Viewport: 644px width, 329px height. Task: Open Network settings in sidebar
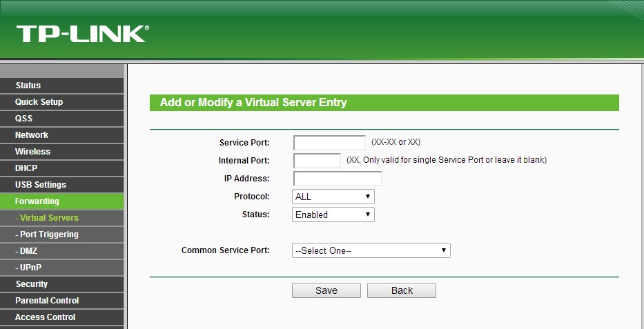pos(32,135)
